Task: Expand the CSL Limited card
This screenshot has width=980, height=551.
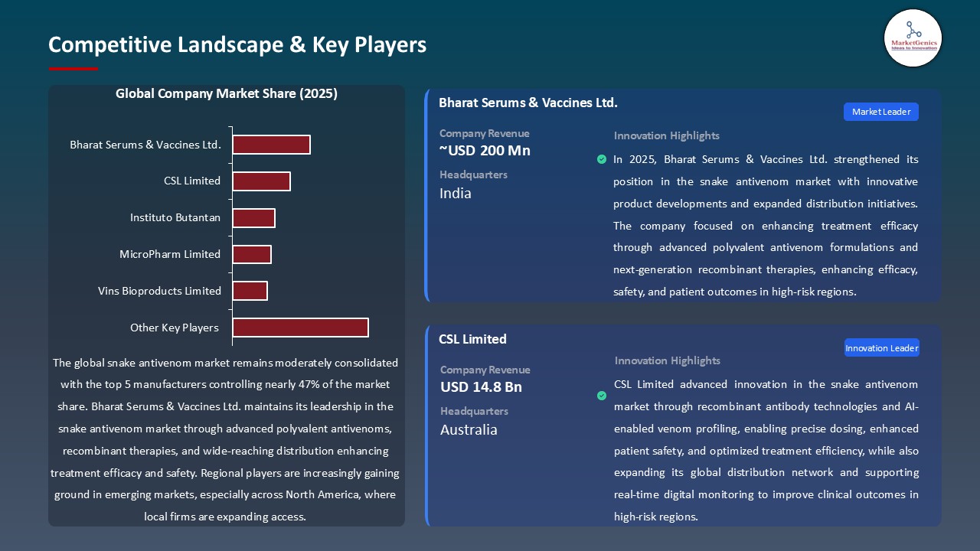Action: click(682, 425)
